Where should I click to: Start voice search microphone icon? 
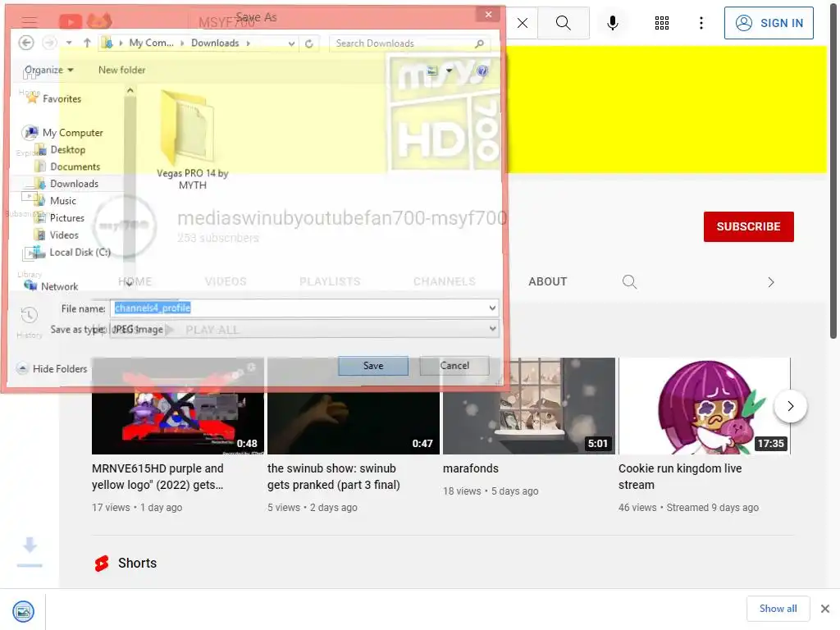click(x=613, y=23)
